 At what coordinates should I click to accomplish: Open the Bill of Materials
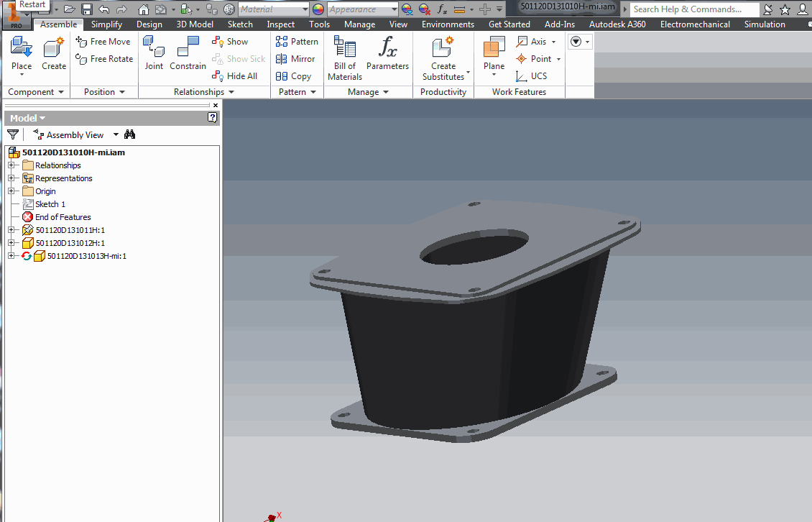[x=344, y=56]
